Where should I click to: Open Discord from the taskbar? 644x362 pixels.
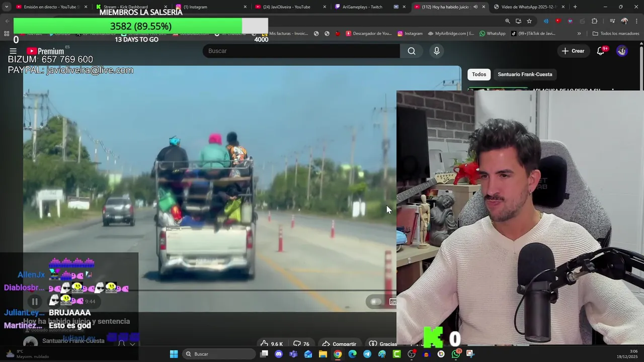(279, 354)
